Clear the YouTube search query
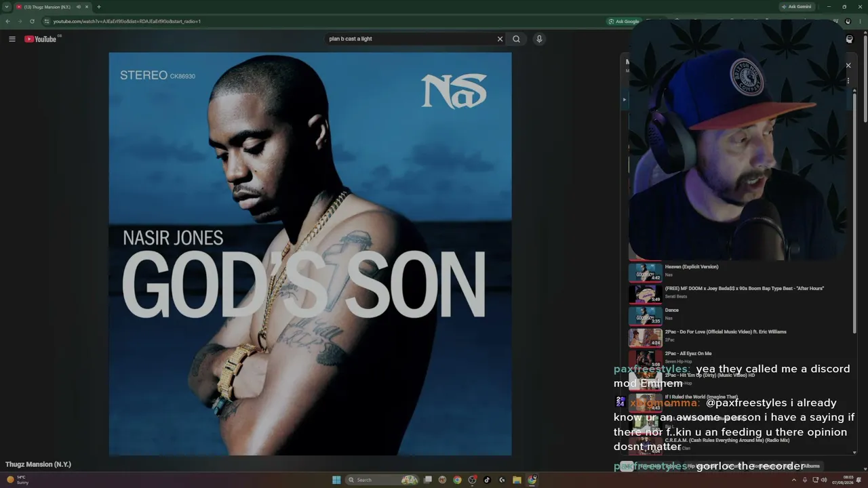 [500, 39]
